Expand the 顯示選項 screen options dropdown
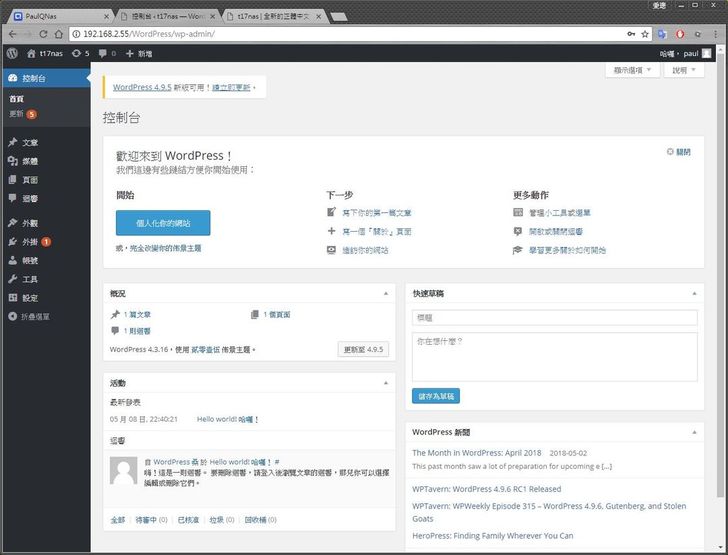 coord(633,71)
